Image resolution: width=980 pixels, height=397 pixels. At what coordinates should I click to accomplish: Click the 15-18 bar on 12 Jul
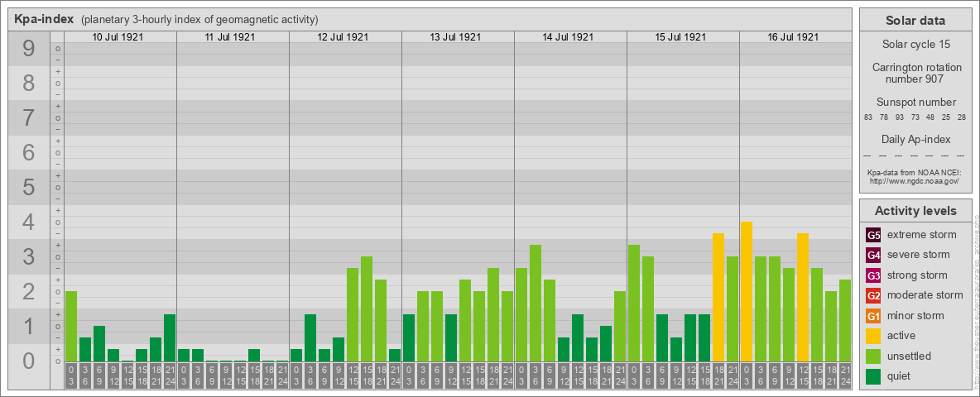pos(366,309)
